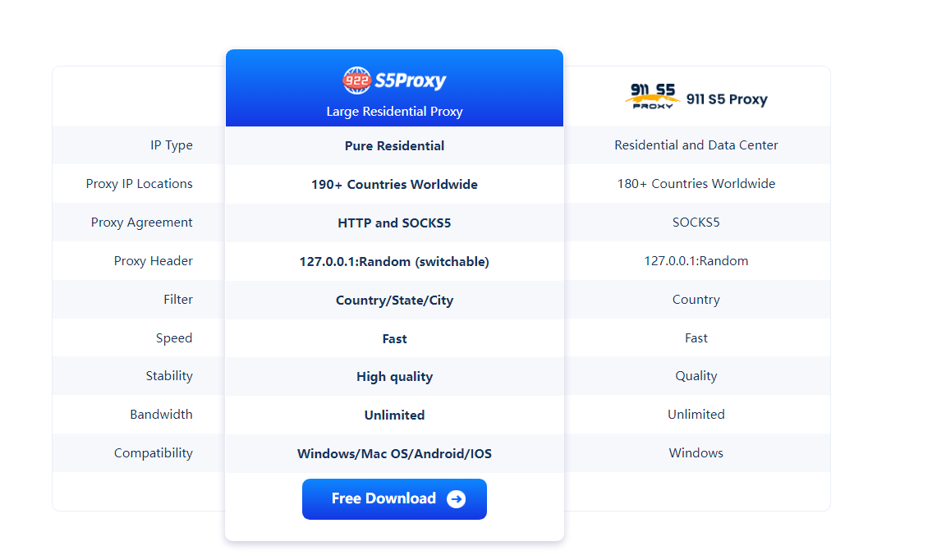Click the Free Download button
Image resolution: width=946 pixels, height=560 pixels.
point(394,498)
